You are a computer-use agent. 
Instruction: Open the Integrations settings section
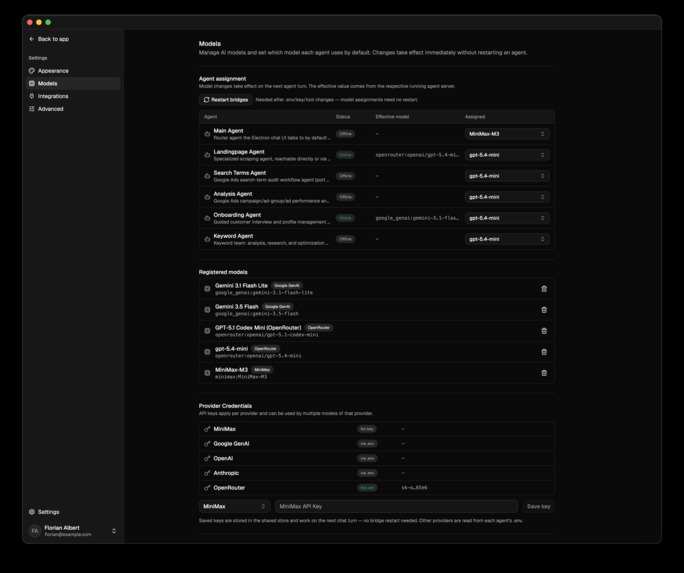click(x=73, y=96)
